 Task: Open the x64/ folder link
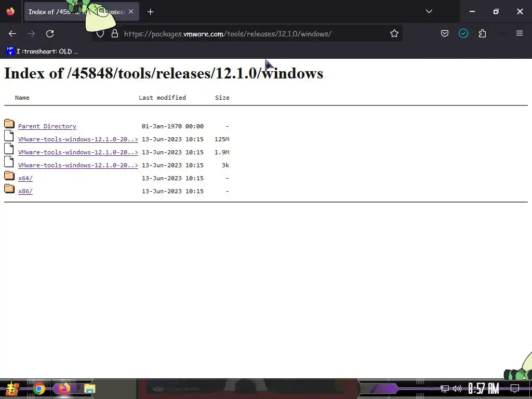click(x=25, y=178)
